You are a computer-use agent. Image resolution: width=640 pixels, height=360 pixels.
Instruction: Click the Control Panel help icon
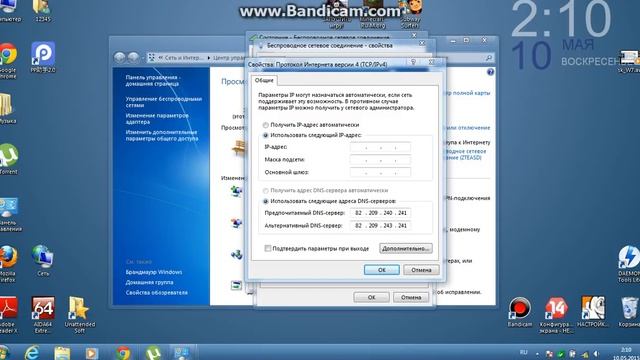[490, 72]
